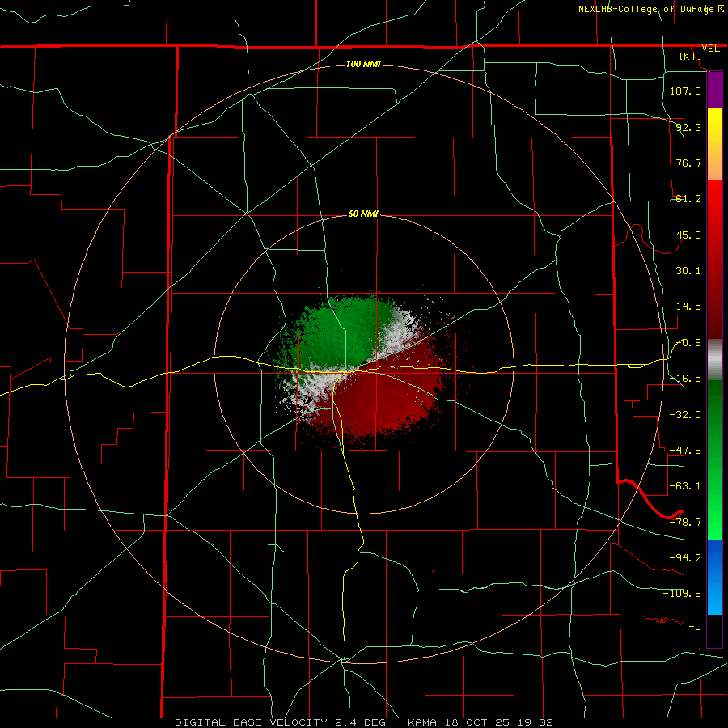Click the TH legend label
Image resolution: width=728 pixels, height=728 pixels.
695,629
